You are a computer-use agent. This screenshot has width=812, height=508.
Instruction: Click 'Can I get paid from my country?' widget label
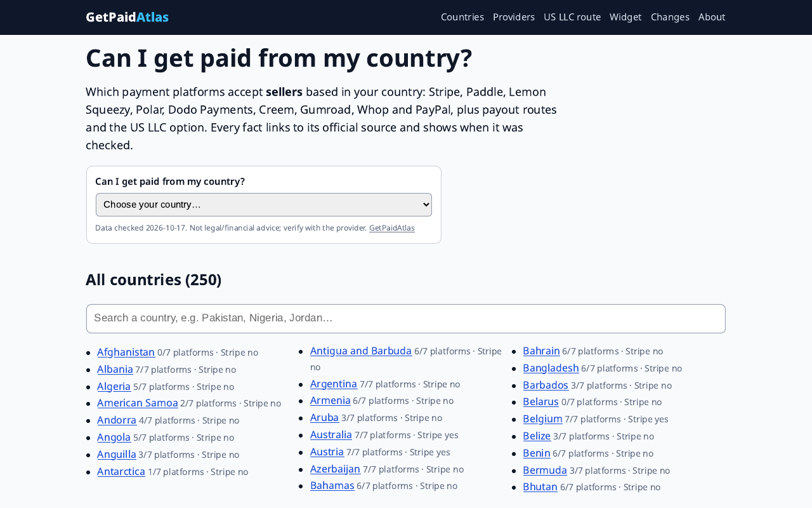[170, 182]
